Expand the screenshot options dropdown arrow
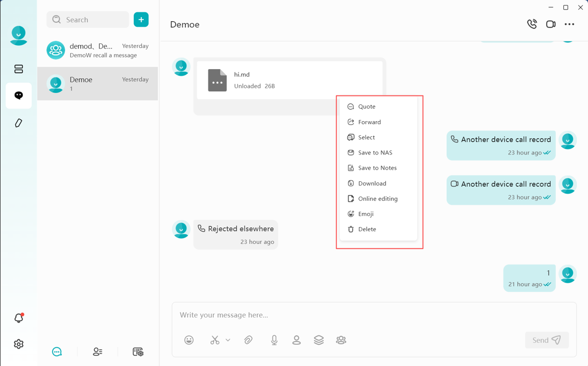Image resolution: width=588 pixels, height=366 pixels. tap(227, 340)
